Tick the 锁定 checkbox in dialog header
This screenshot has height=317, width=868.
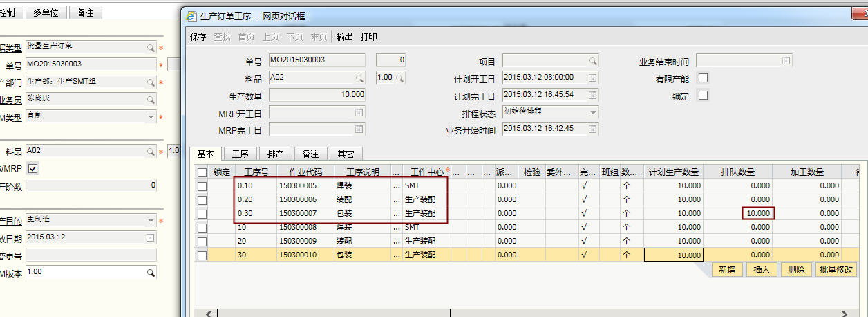point(704,96)
